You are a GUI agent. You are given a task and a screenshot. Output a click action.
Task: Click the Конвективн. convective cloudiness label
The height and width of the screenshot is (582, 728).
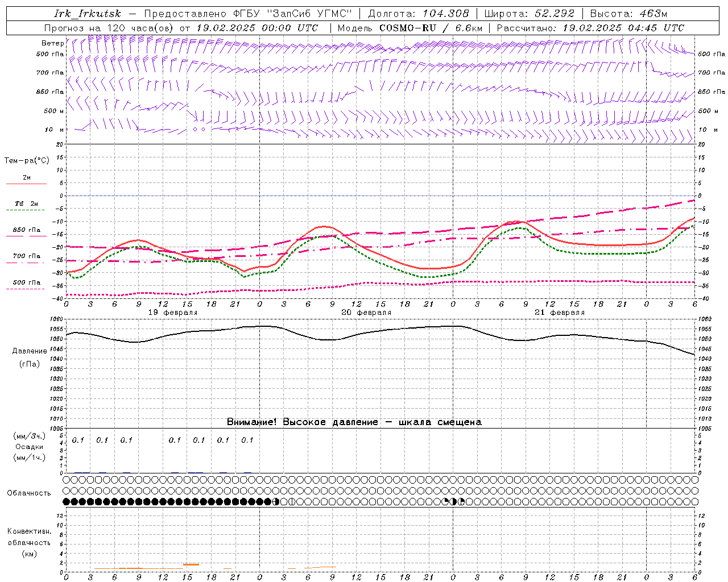point(29,531)
